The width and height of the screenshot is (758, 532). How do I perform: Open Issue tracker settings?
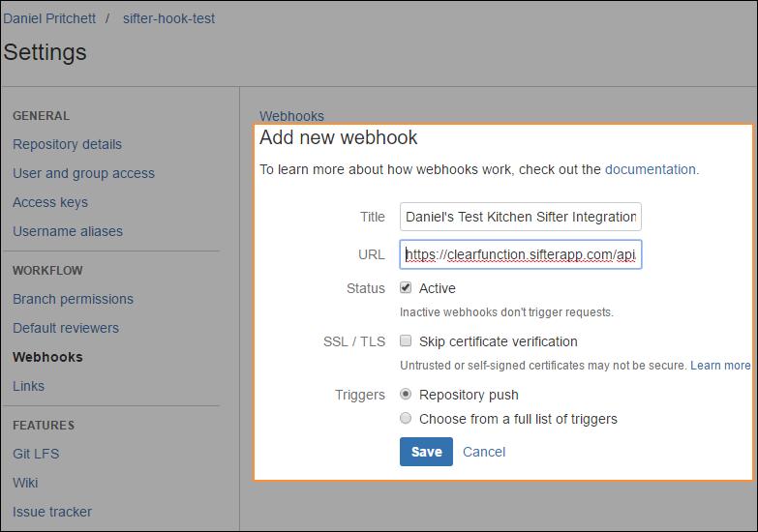(52, 512)
